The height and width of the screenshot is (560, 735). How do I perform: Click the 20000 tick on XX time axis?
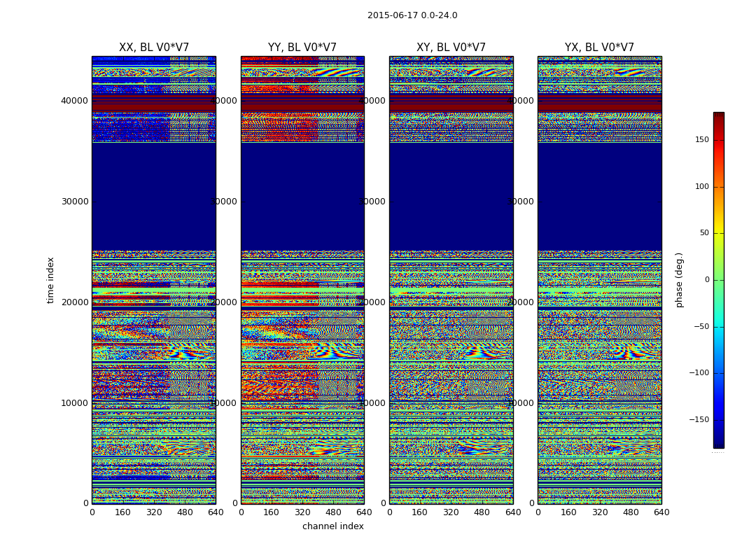pyautogui.click(x=75, y=302)
